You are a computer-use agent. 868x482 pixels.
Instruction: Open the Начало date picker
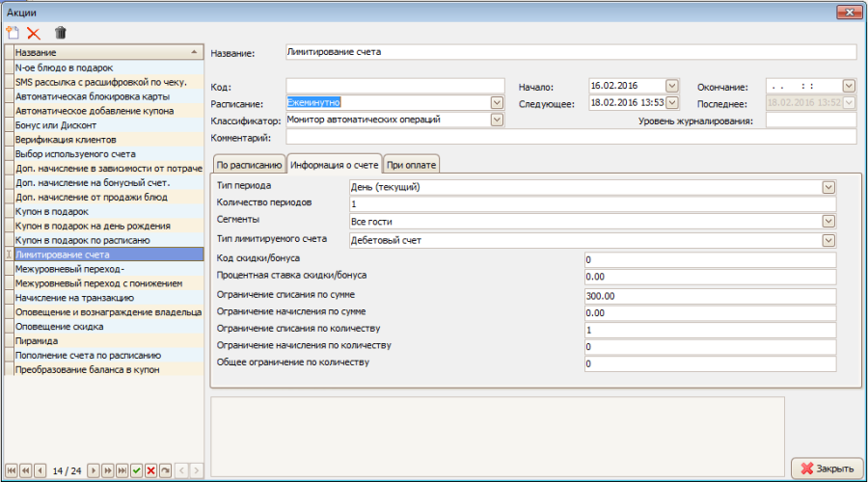(x=672, y=86)
